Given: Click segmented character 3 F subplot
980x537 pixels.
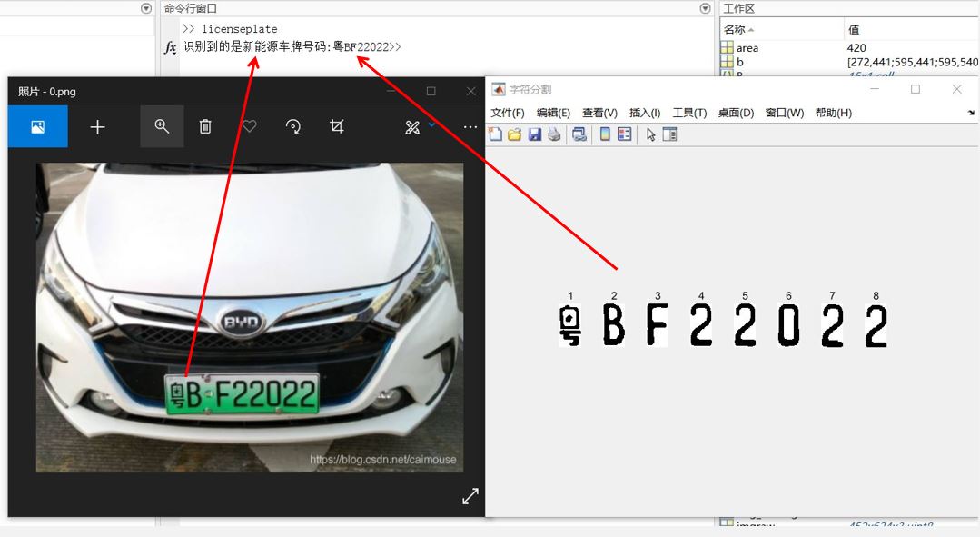Looking at the screenshot, I should 658,325.
